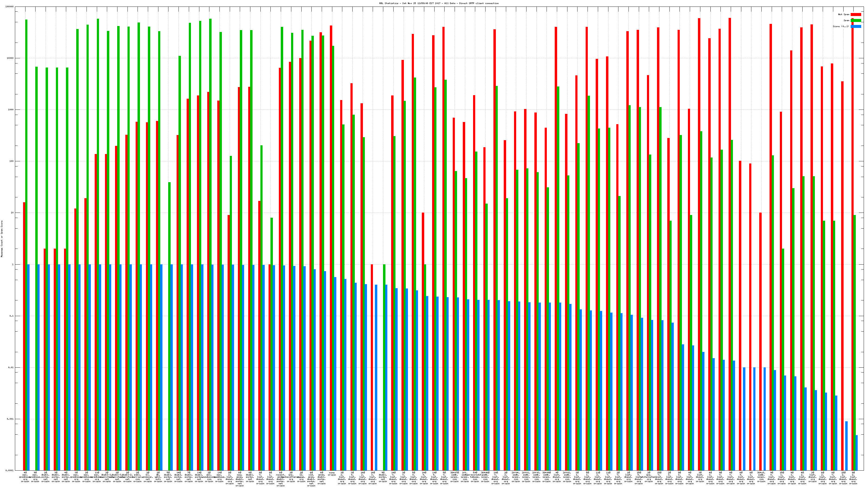Image resolution: width=868 pixels, height=488 pixels.
Task: Click the 0.0001 tick on the y-axis
Action: pyautogui.click(x=9, y=470)
